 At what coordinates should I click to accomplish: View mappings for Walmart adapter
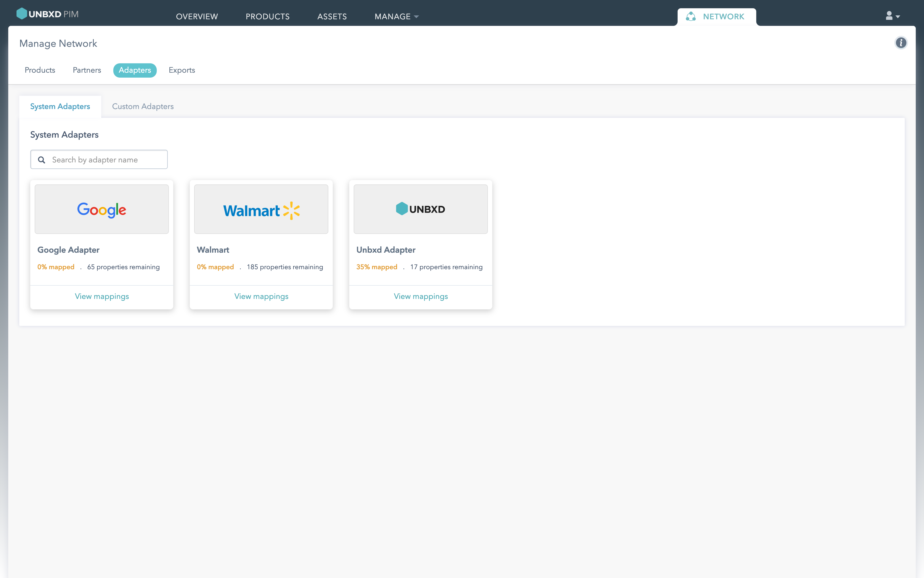(x=262, y=296)
